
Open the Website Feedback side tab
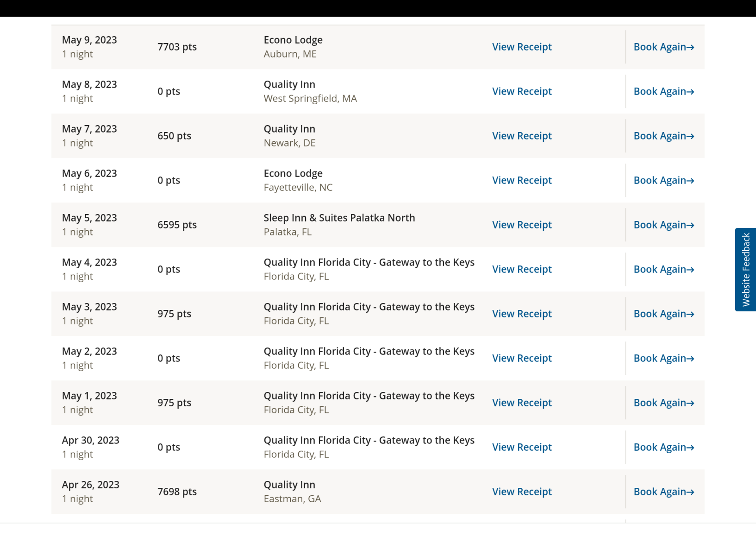coord(745,269)
